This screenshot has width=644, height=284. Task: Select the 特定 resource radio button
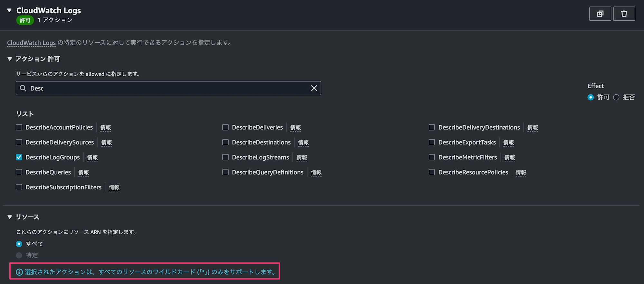[x=19, y=255]
